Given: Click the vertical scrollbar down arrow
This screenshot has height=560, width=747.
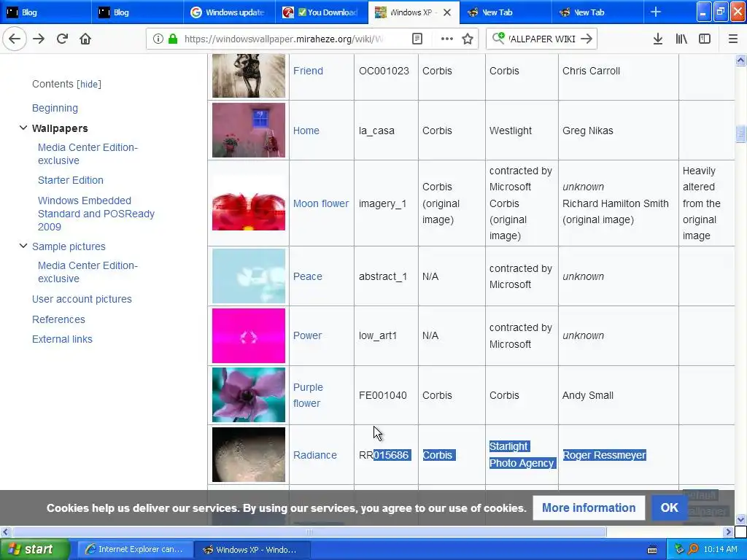Looking at the screenshot, I should [740, 519].
